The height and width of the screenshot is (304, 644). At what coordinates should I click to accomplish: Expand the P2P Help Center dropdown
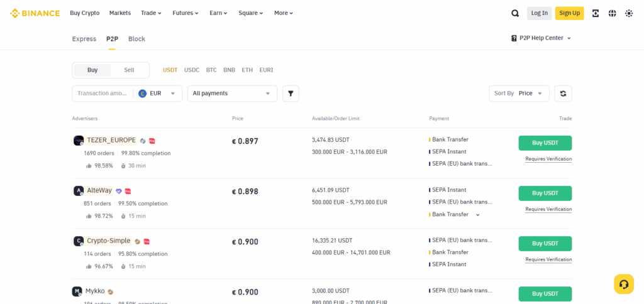(569, 38)
